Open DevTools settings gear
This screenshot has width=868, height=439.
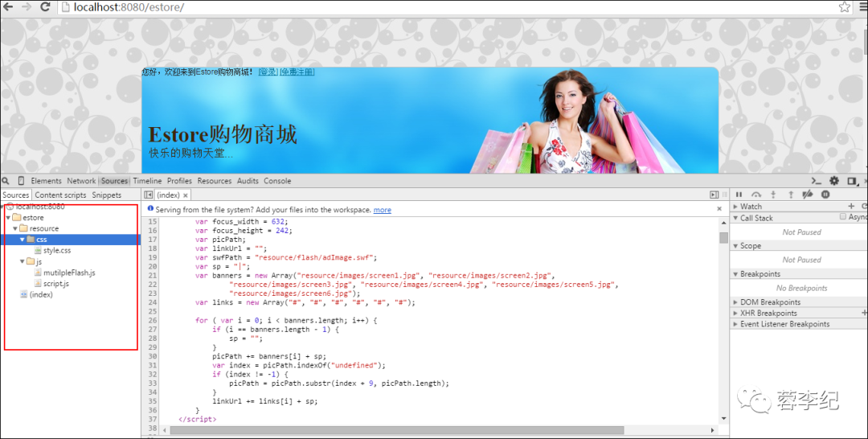point(834,181)
